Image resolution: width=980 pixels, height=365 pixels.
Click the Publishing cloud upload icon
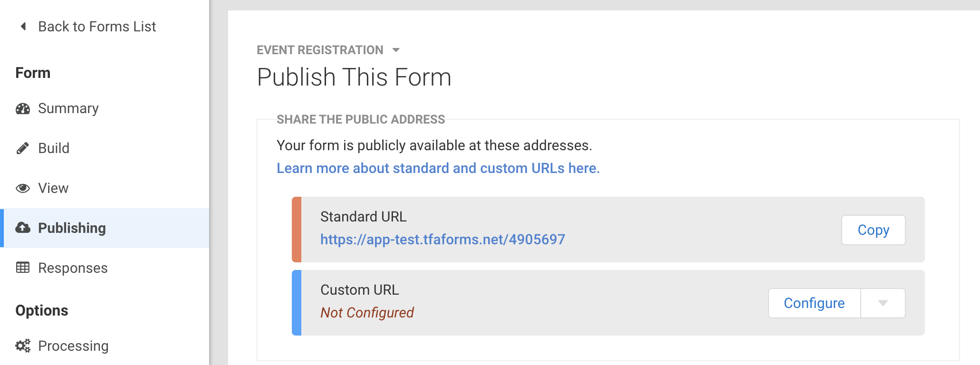coord(23,228)
